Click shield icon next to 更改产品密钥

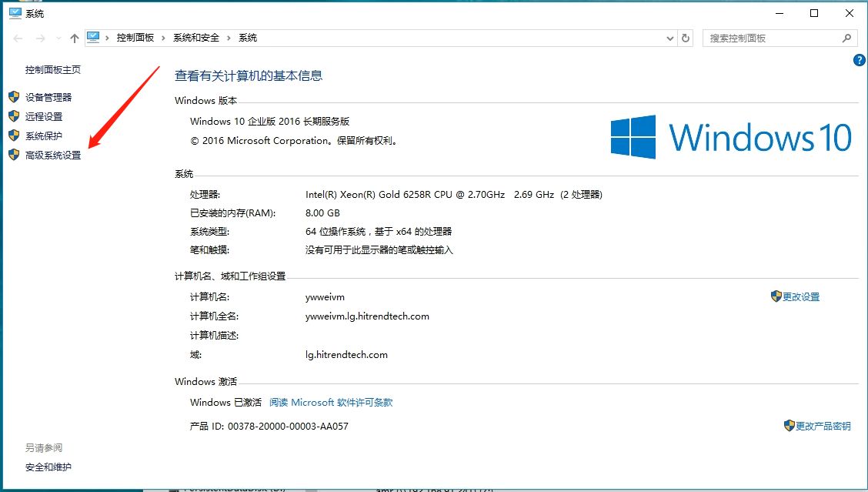[x=790, y=426]
